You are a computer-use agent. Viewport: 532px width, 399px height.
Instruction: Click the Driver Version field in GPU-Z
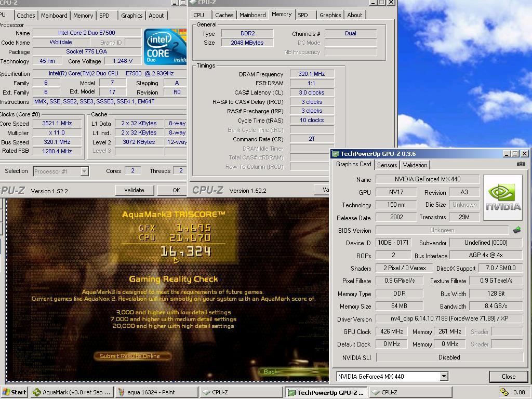(449, 318)
